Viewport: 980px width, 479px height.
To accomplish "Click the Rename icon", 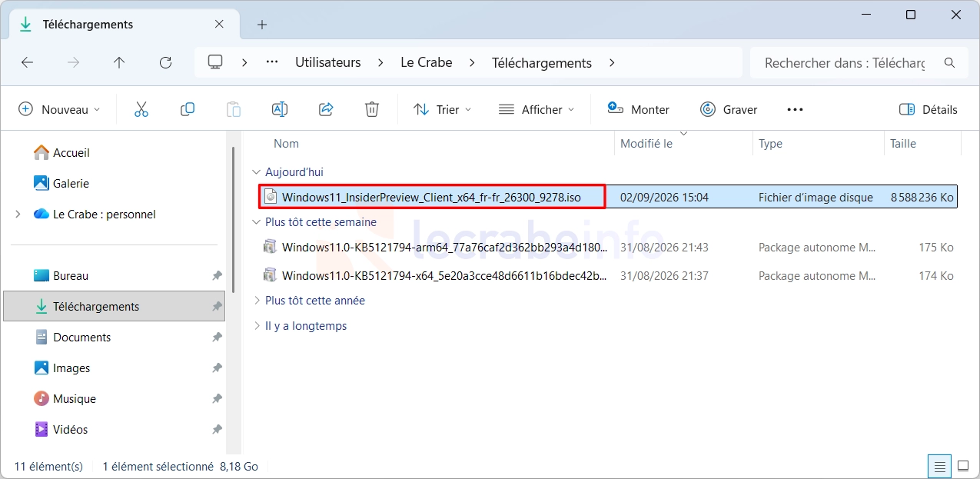I will coord(280,109).
